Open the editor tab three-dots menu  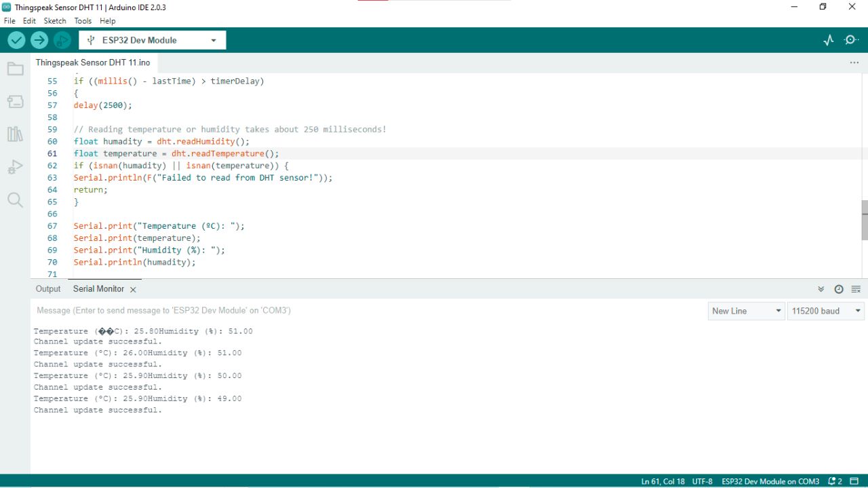click(x=854, y=62)
